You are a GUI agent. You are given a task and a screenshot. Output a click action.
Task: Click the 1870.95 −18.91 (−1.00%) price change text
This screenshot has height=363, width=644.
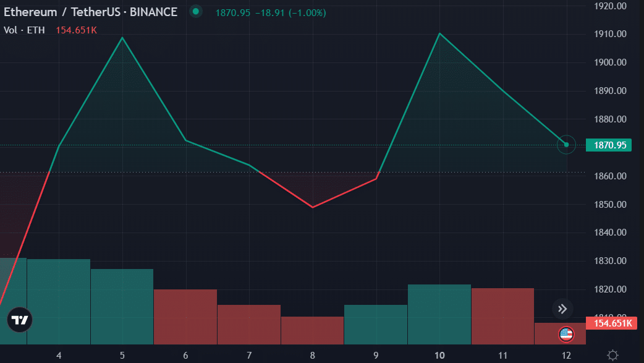pos(271,13)
